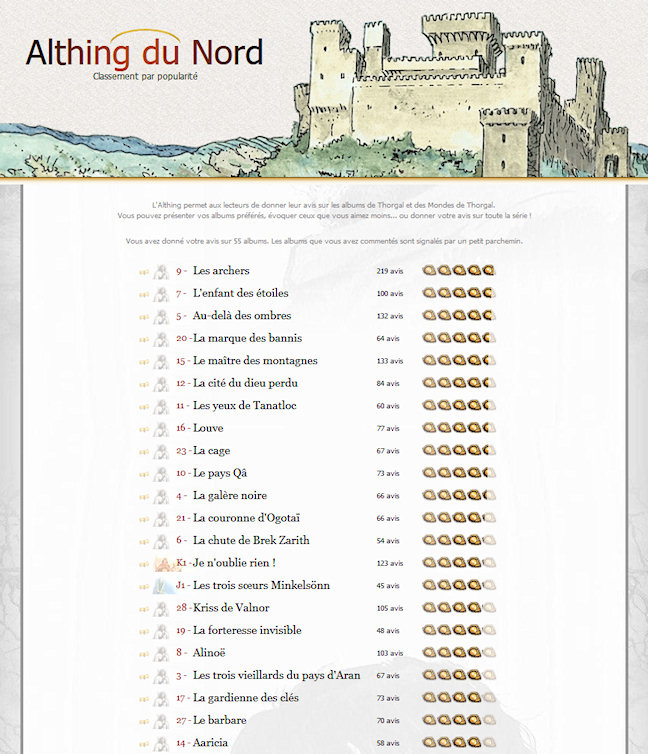Click the series icon beside Les trois sœurs Minkelsönn
The width and height of the screenshot is (648, 754).
click(161, 586)
